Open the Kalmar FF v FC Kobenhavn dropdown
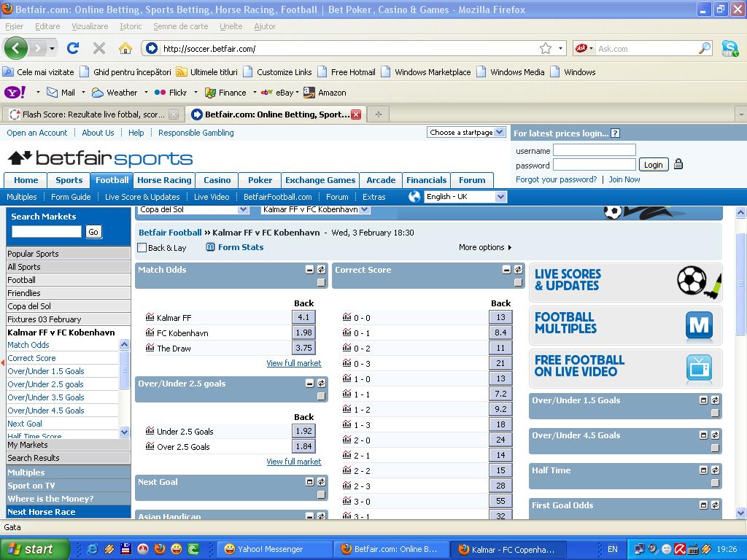 tap(315, 209)
